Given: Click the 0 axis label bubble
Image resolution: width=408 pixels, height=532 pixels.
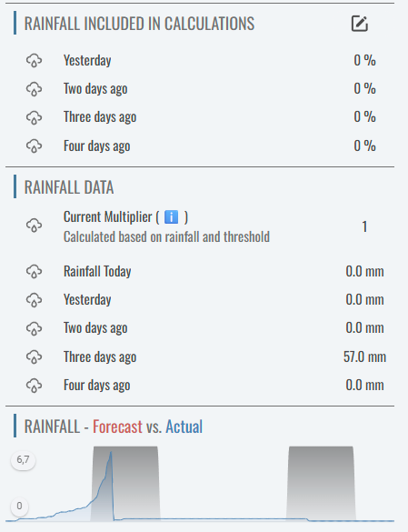Looking at the screenshot, I should (x=19, y=507).
